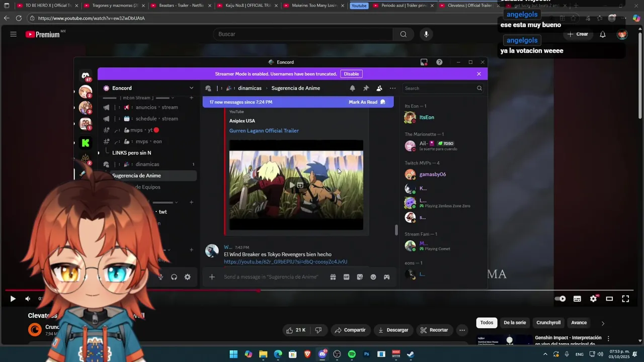The height and width of the screenshot is (362, 644).
Task: Open YouTube notifications bell
Action: point(603,34)
